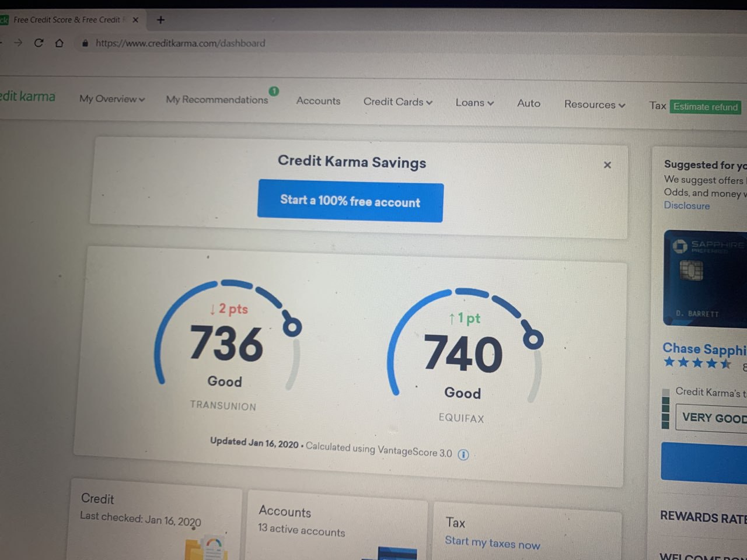The height and width of the screenshot is (560, 747).
Task: Open the Disclosure link
Action: [x=686, y=205]
